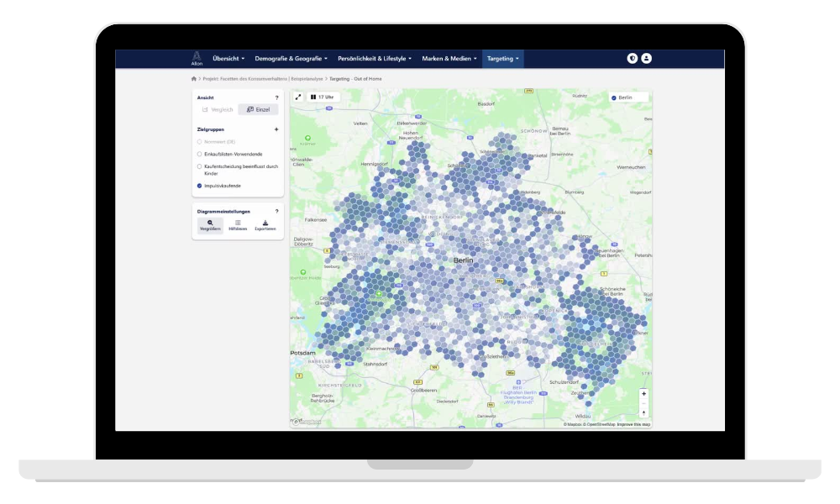Switch to the Vergleich view
The image size is (840, 504).
(217, 110)
